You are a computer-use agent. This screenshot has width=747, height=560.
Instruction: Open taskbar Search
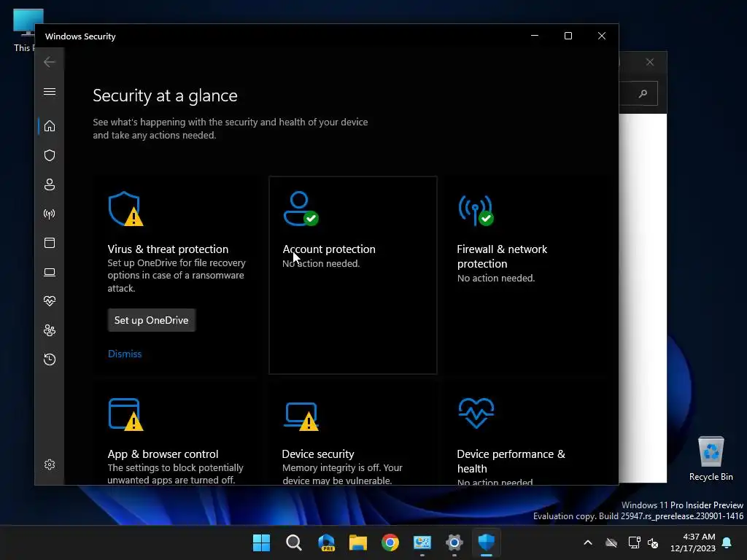tap(293, 542)
